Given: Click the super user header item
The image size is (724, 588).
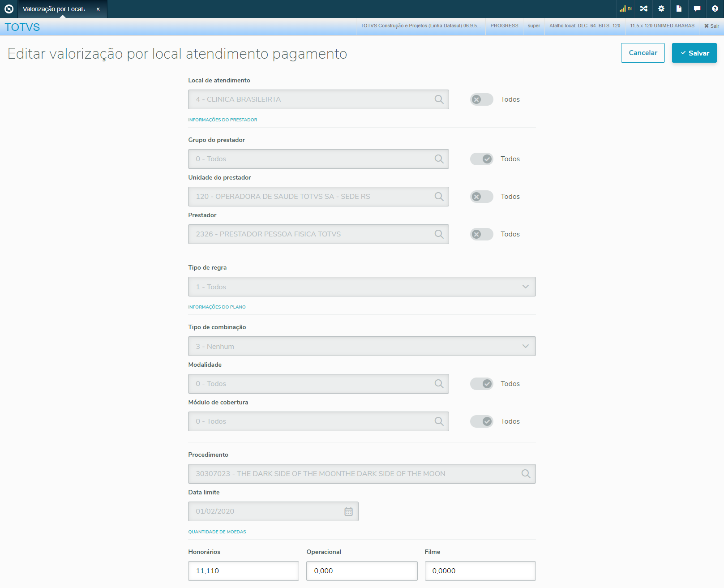Looking at the screenshot, I should 534,26.
